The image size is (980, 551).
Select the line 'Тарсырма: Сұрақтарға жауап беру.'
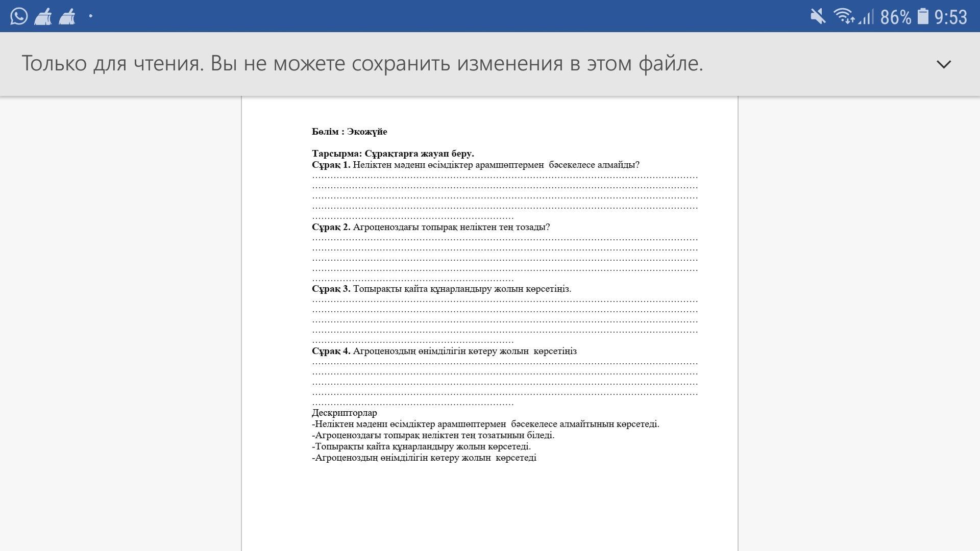pos(393,154)
